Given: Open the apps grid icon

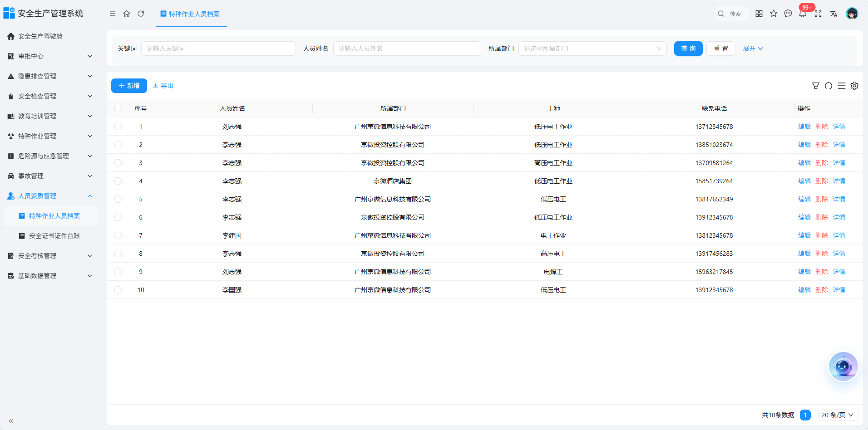Looking at the screenshot, I should 759,14.
